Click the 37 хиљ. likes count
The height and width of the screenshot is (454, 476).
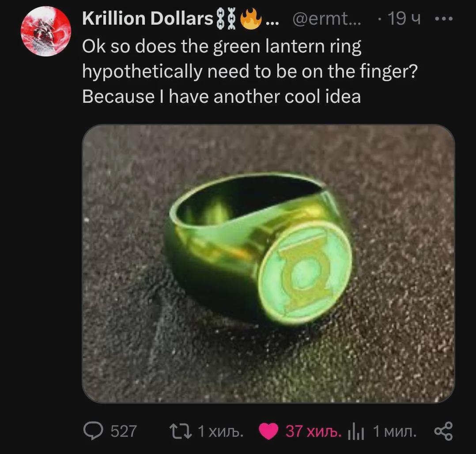point(314,431)
